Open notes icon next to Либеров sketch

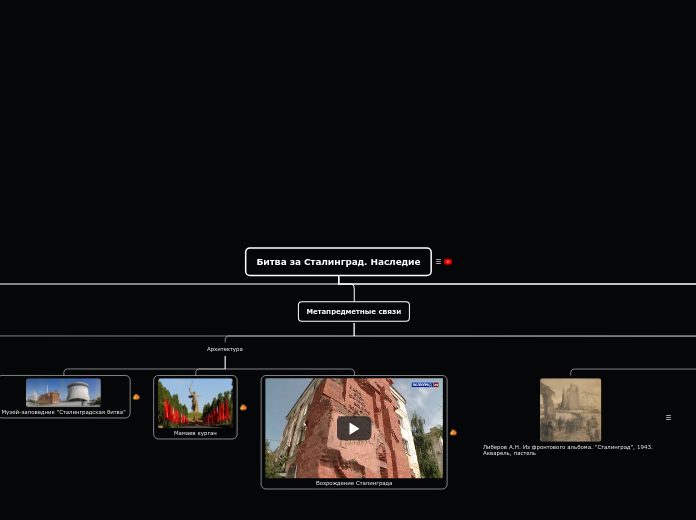(668, 417)
